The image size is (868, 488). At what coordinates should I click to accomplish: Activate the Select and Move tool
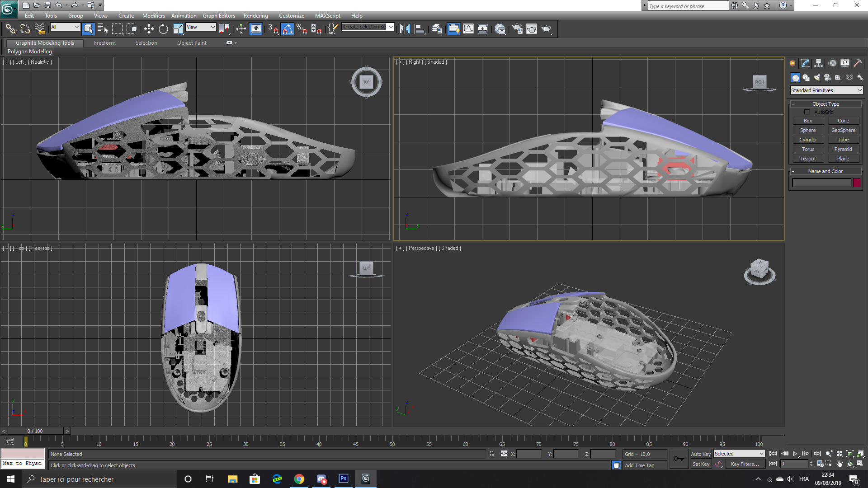[x=149, y=29]
